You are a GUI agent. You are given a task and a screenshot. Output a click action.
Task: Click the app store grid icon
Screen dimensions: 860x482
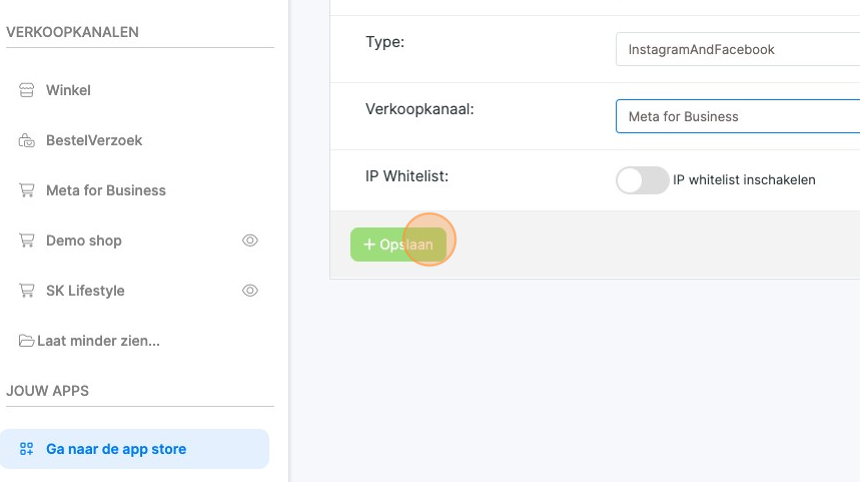tap(27, 449)
